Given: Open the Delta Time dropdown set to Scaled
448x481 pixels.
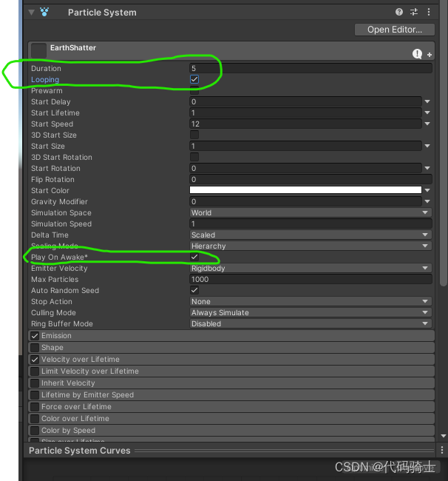Looking at the screenshot, I should tap(310, 235).
